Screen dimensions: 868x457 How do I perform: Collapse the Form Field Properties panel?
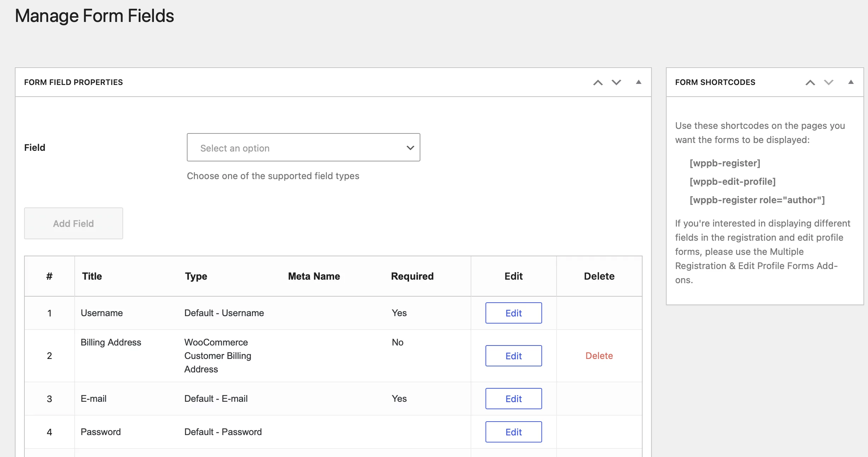click(639, 82)
